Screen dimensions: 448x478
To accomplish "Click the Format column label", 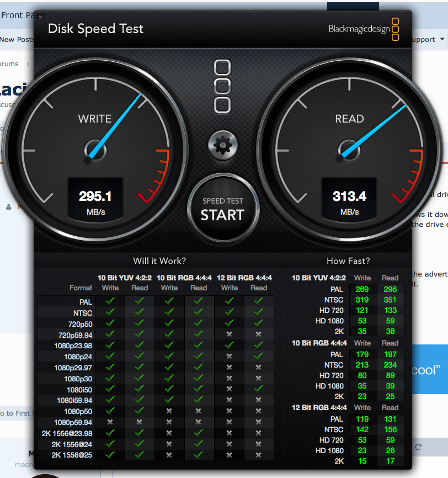I will click(81, 288).
